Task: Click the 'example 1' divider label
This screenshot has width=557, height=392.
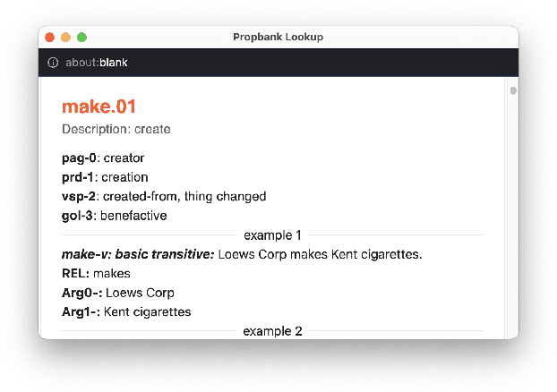Action: click(272, 235)
